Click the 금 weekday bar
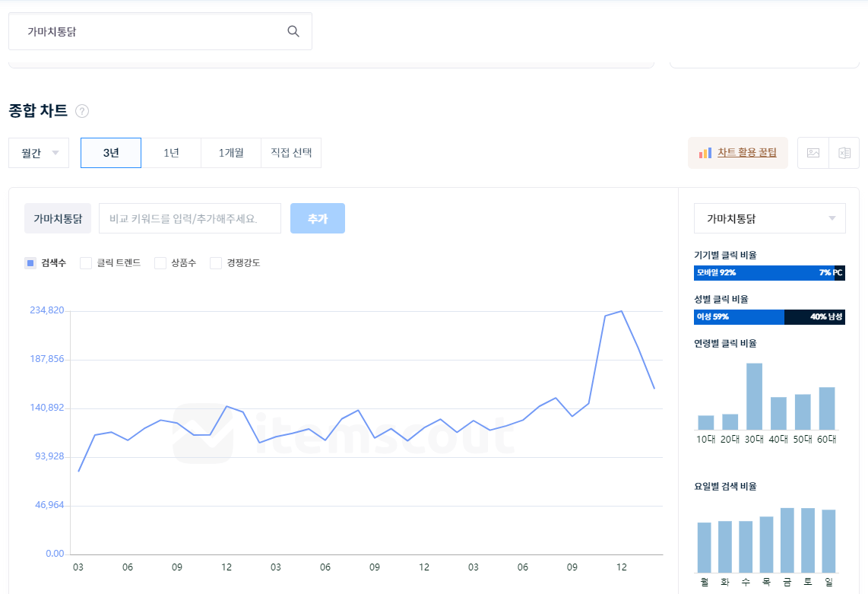 787,540
